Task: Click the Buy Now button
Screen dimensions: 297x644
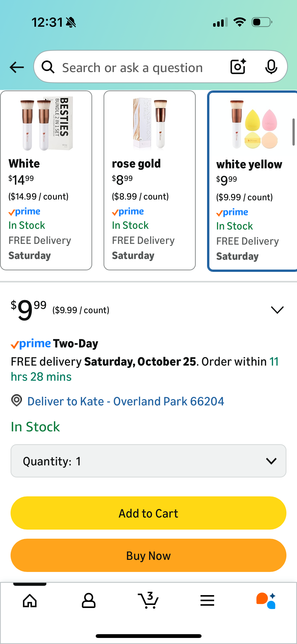Action: 148,555
